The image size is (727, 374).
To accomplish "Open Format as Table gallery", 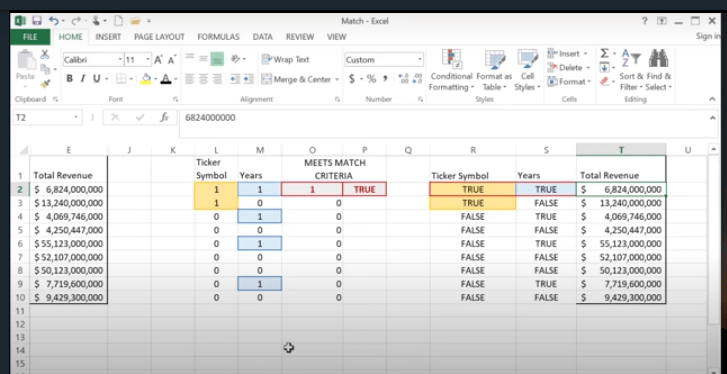I will [x=494, y=70].
